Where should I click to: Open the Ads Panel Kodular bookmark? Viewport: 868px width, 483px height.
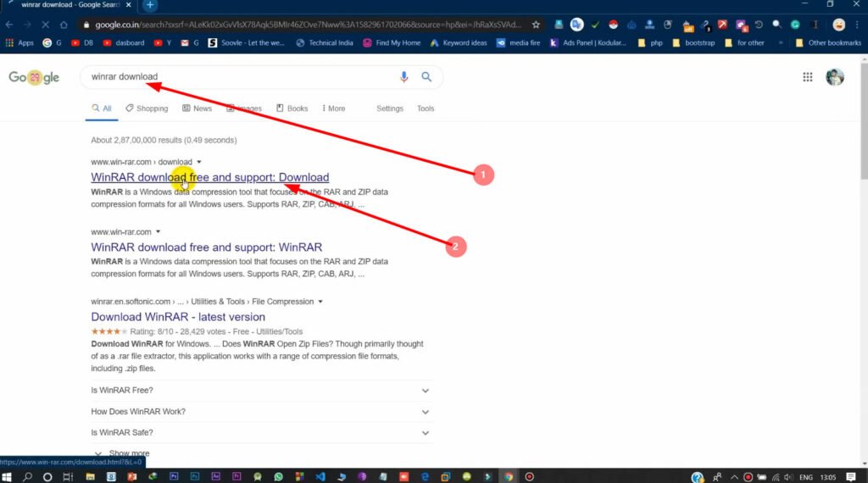pos(588,42)
